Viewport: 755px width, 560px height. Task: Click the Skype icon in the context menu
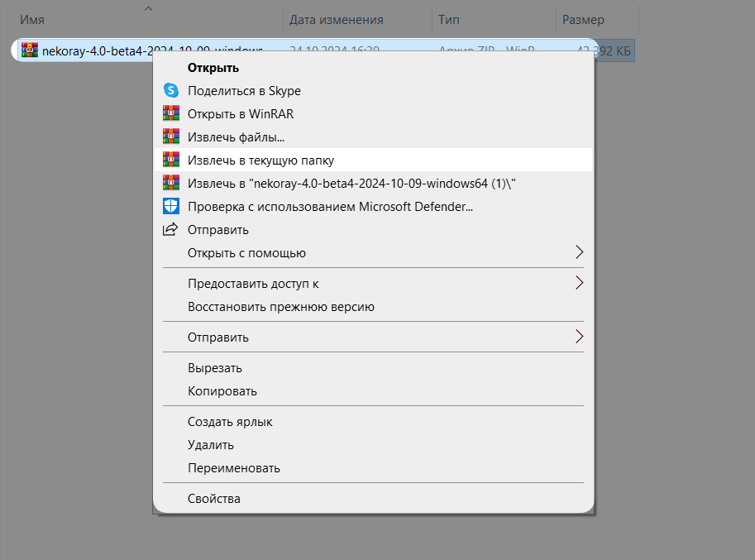coord(171,91)
